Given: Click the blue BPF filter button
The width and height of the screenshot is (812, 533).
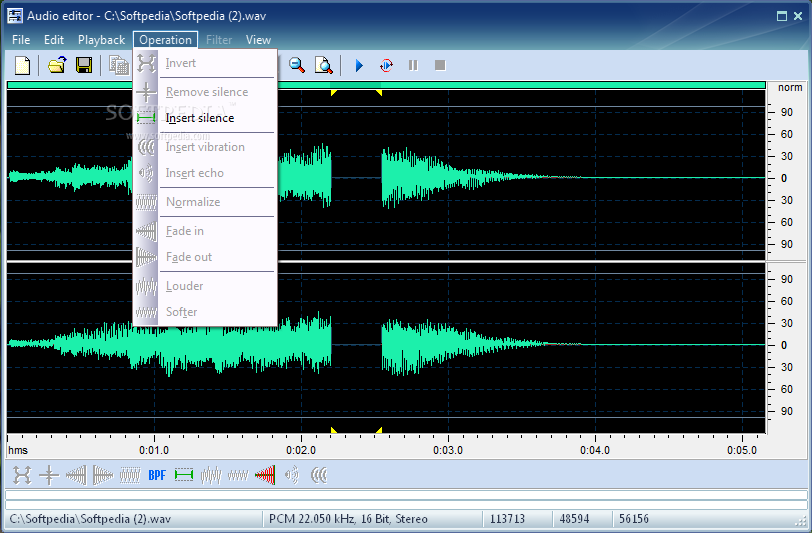Looking at the screenshot, I should coord(157,475).
